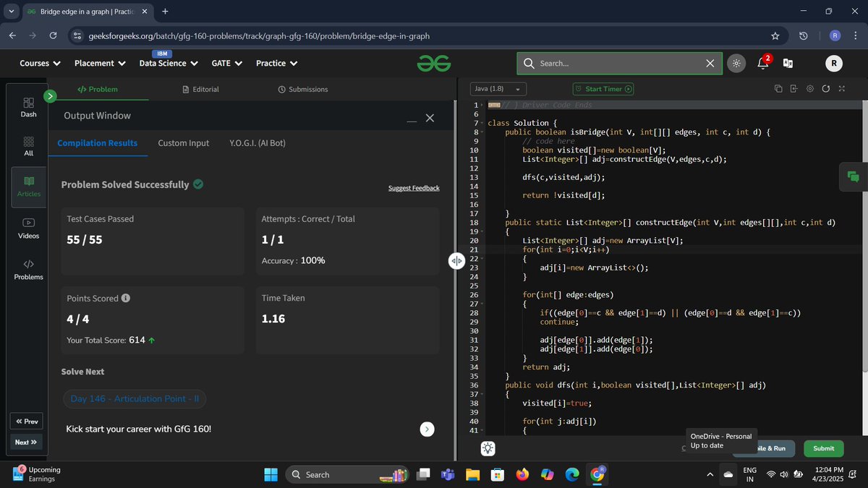Open the All sidebar item
This screenshot has width=868, height=488.
click(29, 146)
